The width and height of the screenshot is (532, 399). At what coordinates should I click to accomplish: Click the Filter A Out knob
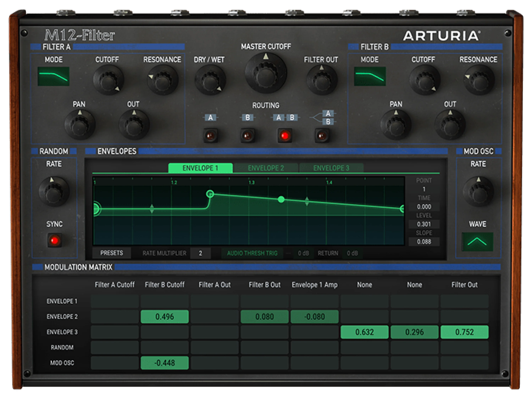click(x=134, y=125)
